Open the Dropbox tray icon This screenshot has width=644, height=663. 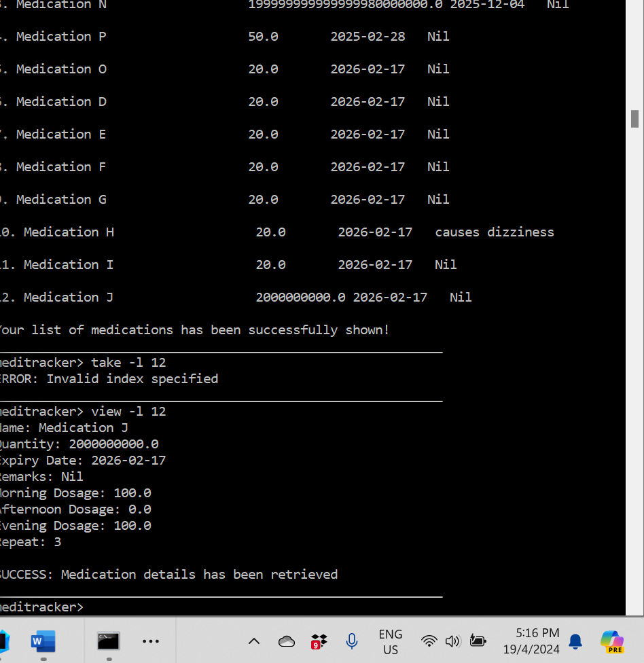click(319, 641)
